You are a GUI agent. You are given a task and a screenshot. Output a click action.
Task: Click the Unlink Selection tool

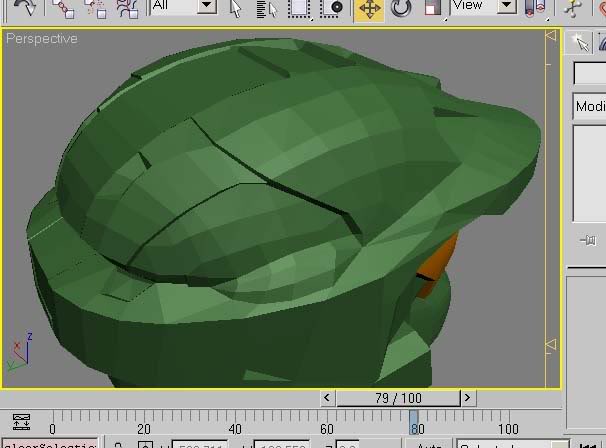coord(95,9)
